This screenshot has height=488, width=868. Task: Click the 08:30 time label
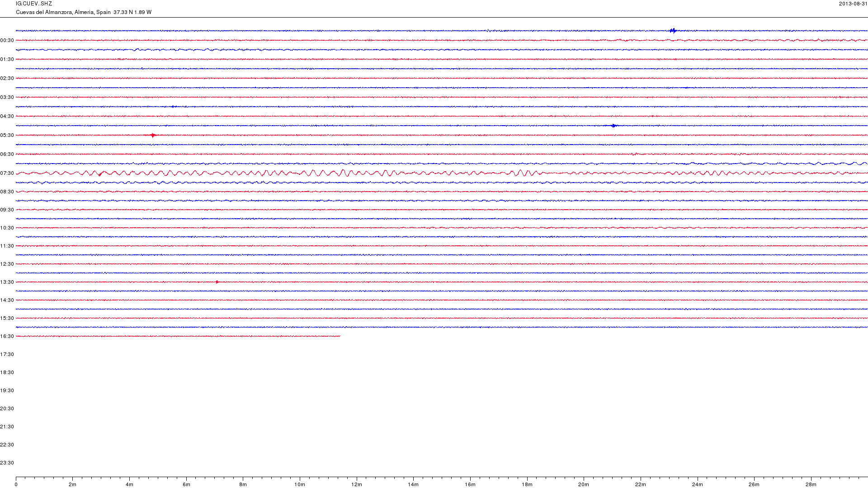tap(7, 192)
